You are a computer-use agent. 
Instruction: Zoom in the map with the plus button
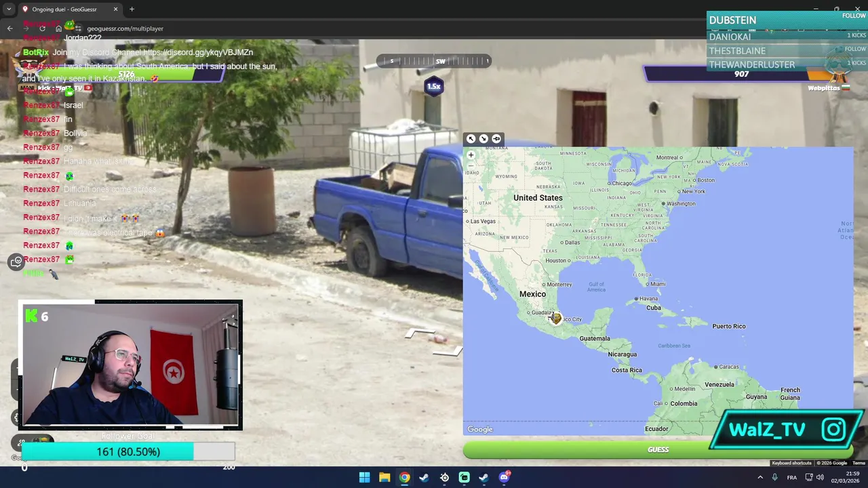[471, 155]
